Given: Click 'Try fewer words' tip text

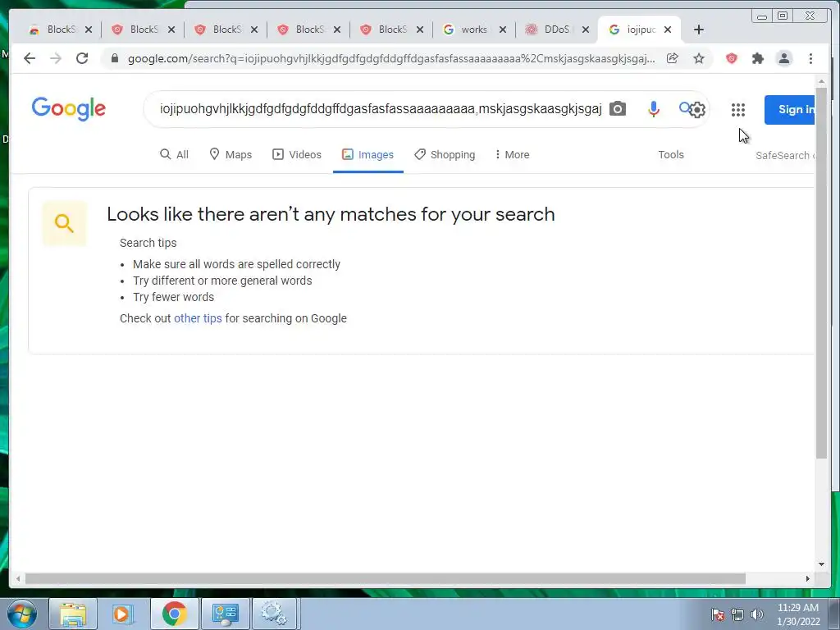Looking at the screenshot, I should tap(174, 297).
